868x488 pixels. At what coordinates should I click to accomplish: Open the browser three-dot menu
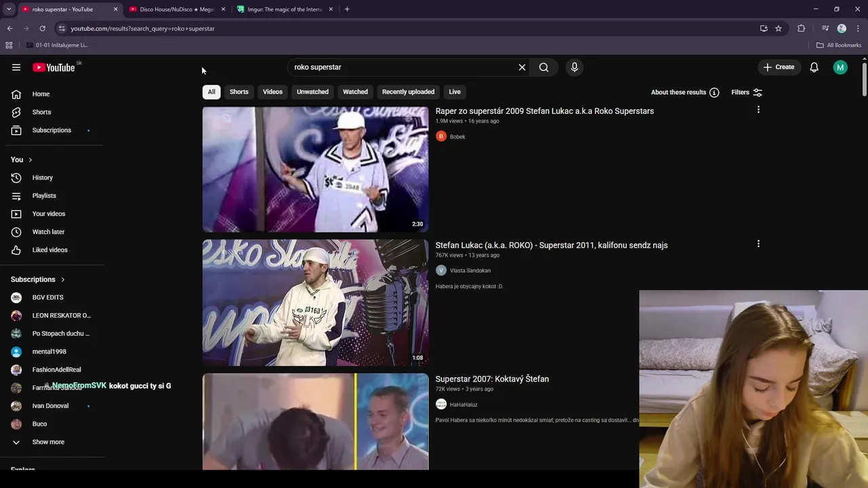click(859, 28)
